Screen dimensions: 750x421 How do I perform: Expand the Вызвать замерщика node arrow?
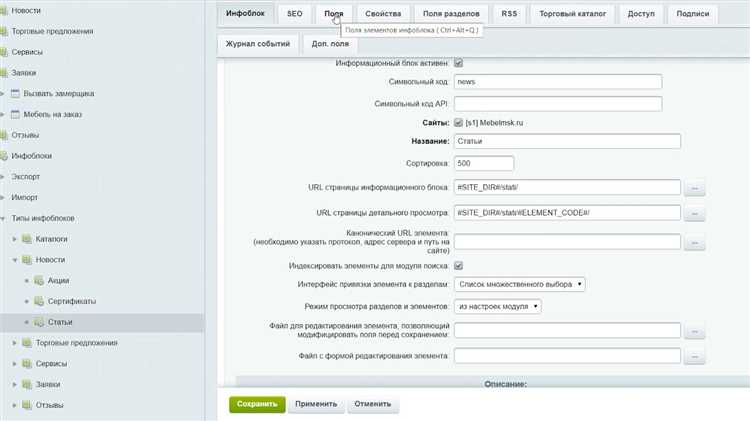click(2, 93)
